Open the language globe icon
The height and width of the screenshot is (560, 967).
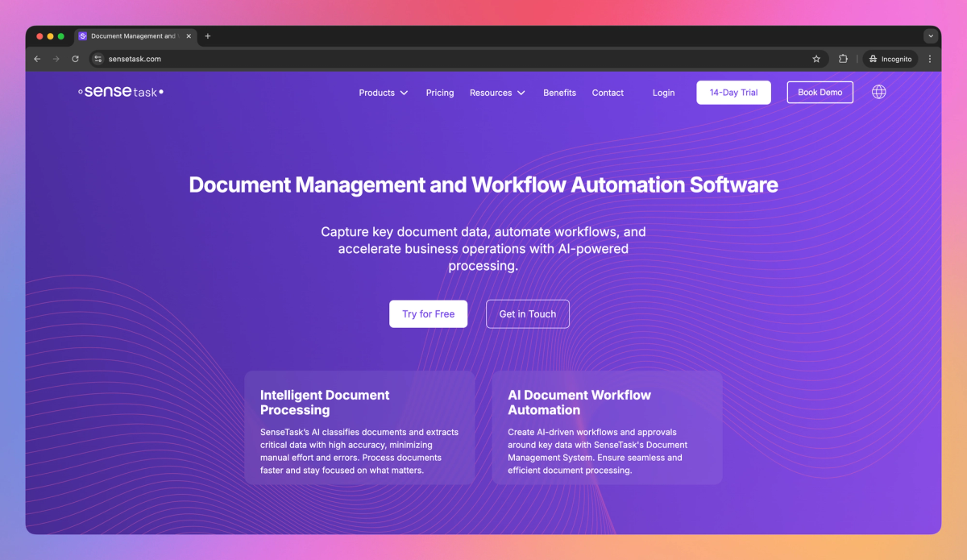point(879,92)
